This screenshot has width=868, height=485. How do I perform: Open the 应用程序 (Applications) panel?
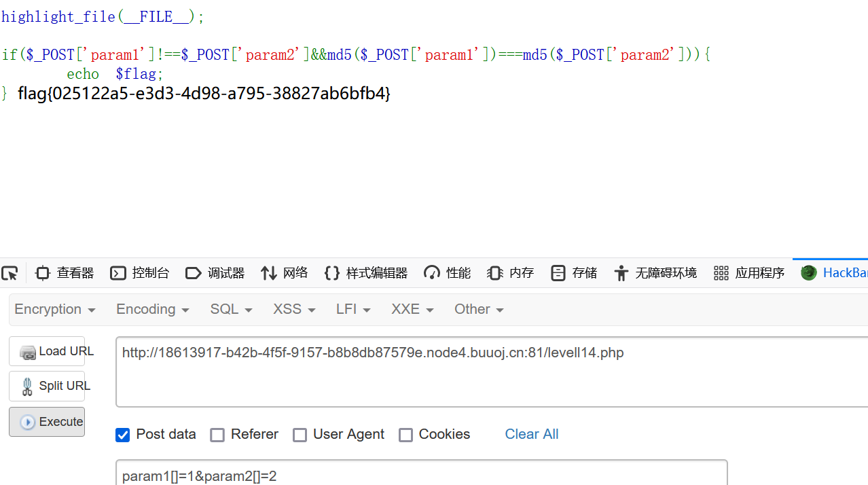click(748, 272)
